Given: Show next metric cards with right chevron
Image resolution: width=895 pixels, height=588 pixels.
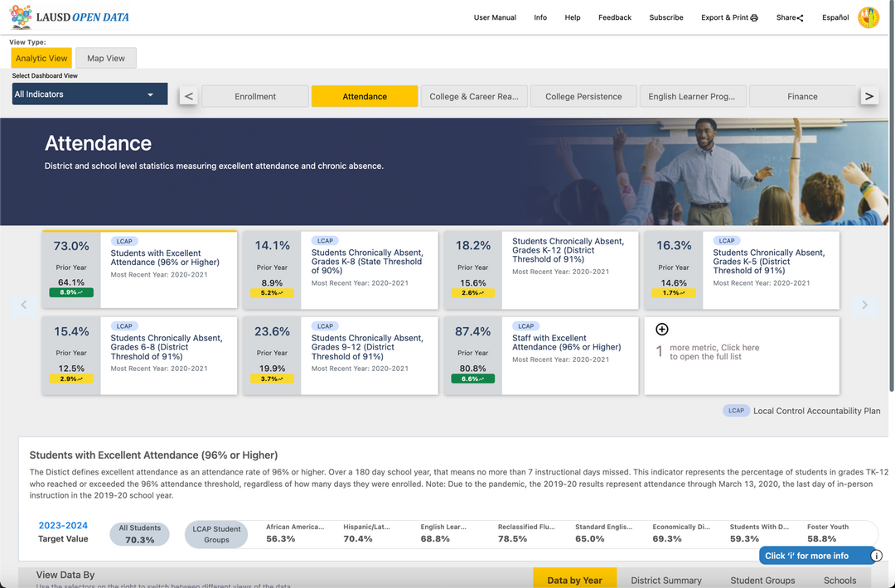Looking at the screenshot, I should [864, 305].
